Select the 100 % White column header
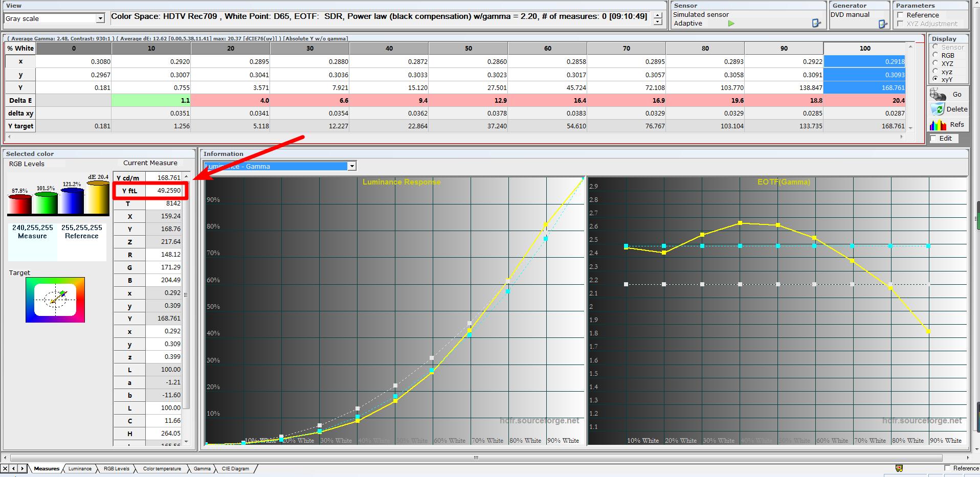The image size is (980, 477). pos(864,49)
